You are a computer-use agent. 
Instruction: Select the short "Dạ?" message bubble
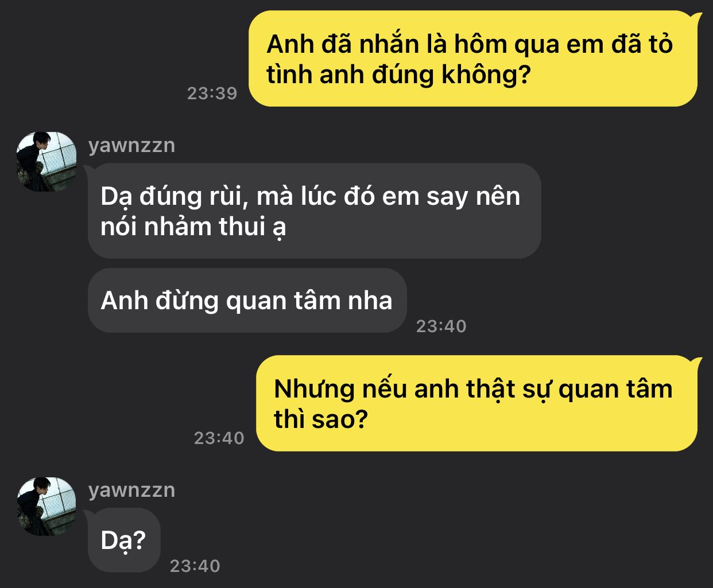coord(123,540)
